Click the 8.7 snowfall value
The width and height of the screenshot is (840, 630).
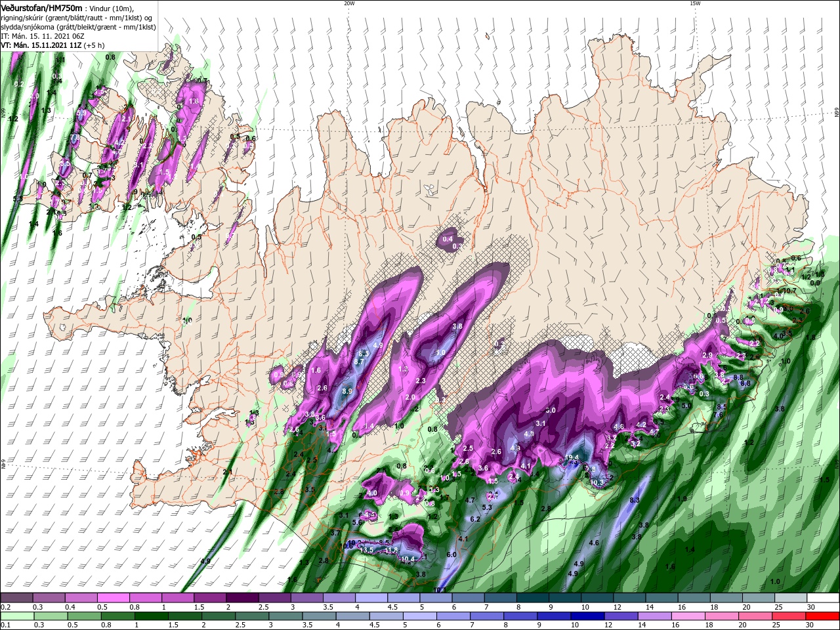pyautogui.click(x=359, y=362)
